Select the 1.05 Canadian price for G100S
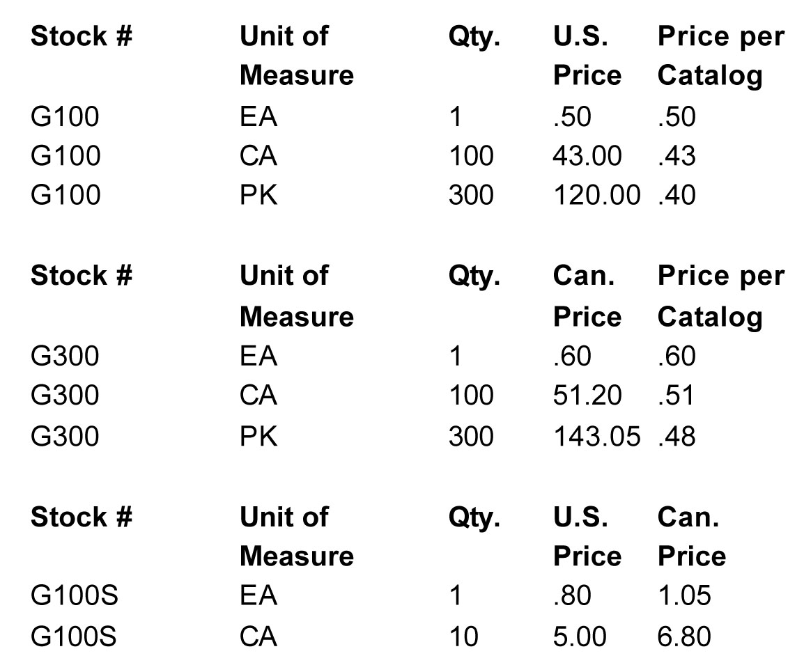Viewport: 804px width, 672px height. tap(685, 595)
